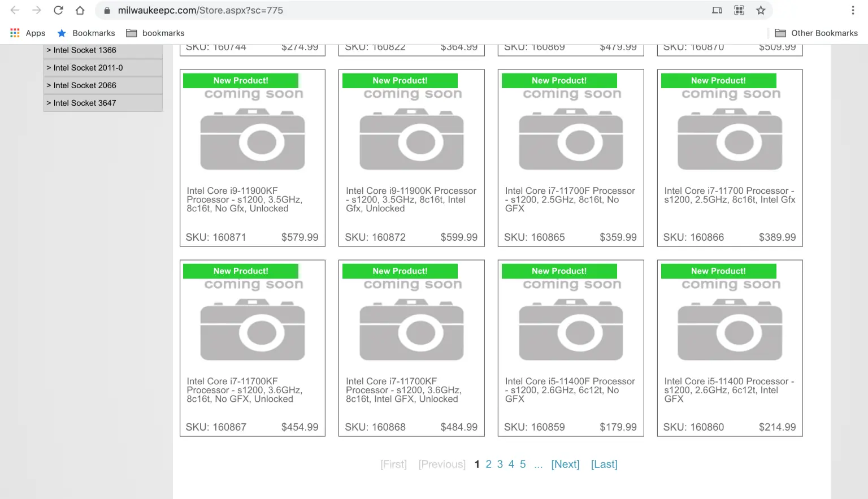Click the i7-11700KF Intel GFX, Unlocked title
The height and width of the screenshot is (499, 868).
pos(404,390)
